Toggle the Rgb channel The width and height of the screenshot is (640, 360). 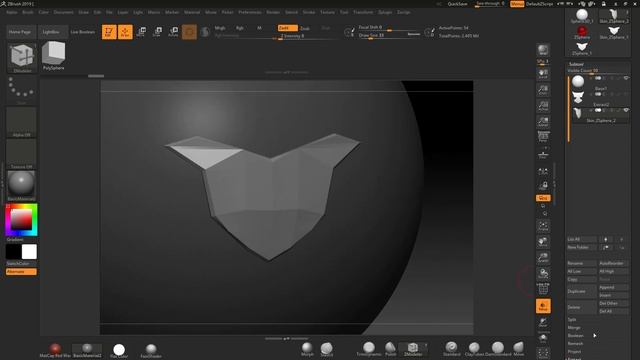pyautogui.click(x=240, y=28)
